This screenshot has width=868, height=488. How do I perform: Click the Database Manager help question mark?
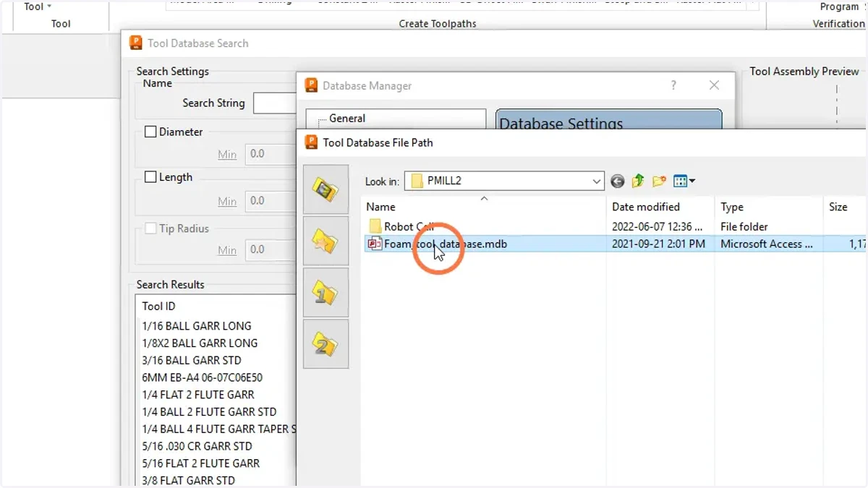click(673, 85)
